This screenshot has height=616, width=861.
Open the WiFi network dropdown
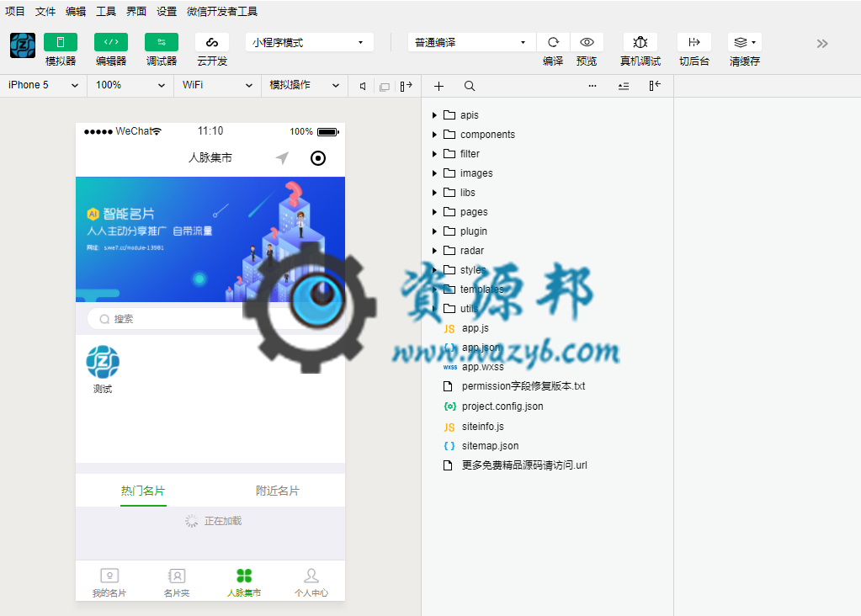coord(217,85)
